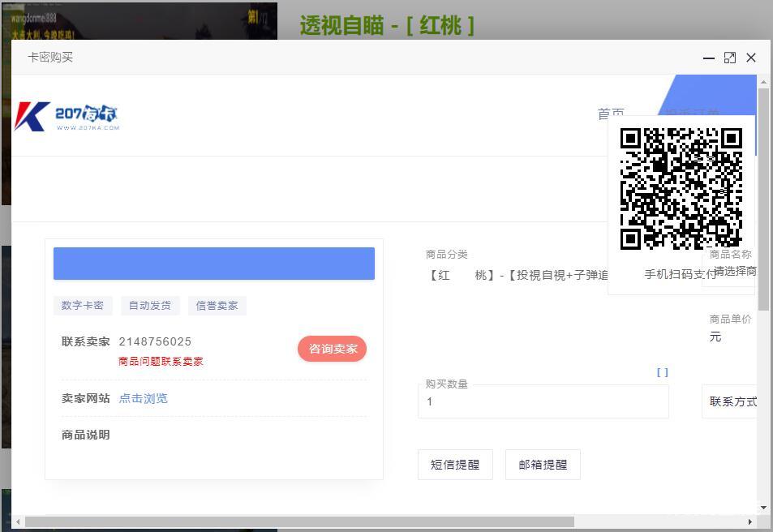Viewport: 773px width, 532px height.
Task: Click the blue banner in seller card
Action: tap(214, 264)
